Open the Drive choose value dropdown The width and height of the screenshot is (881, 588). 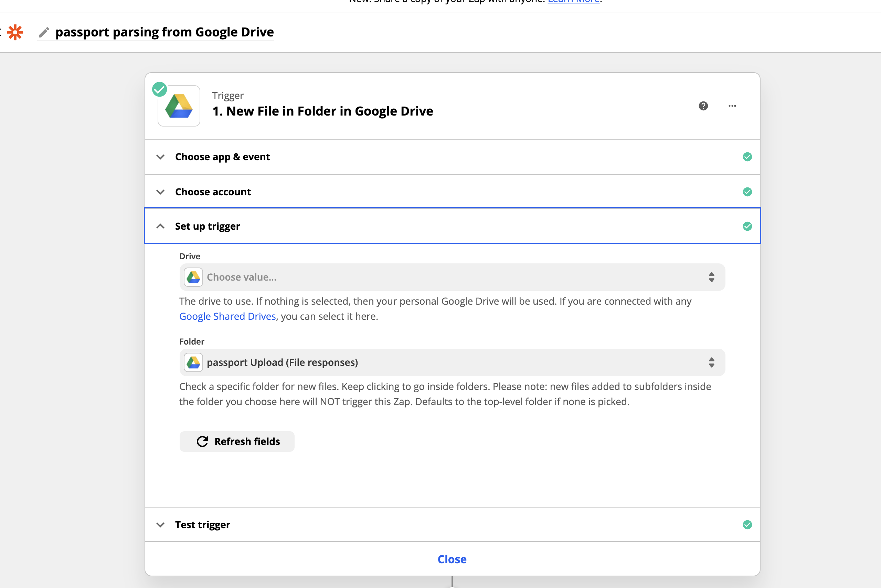pyautogui.click(x=452, y=277)
